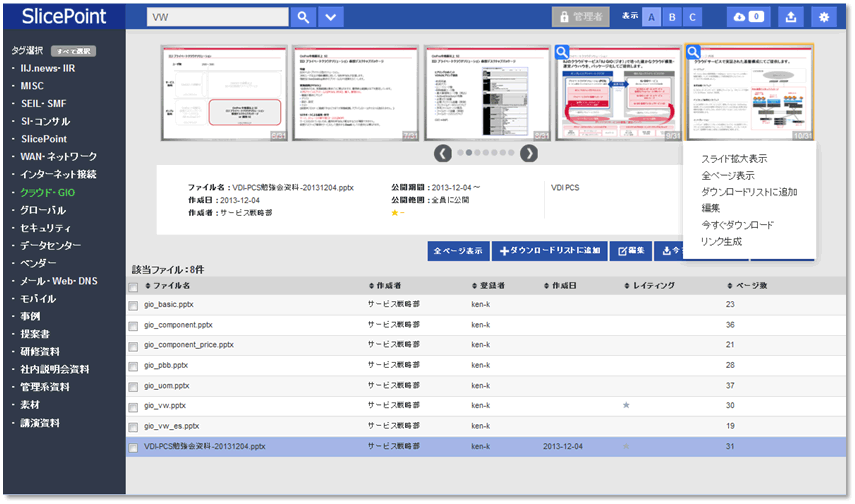Toggle the select-all checkbox in table header
Screen dimensions: 855x504
coord(134,287)
